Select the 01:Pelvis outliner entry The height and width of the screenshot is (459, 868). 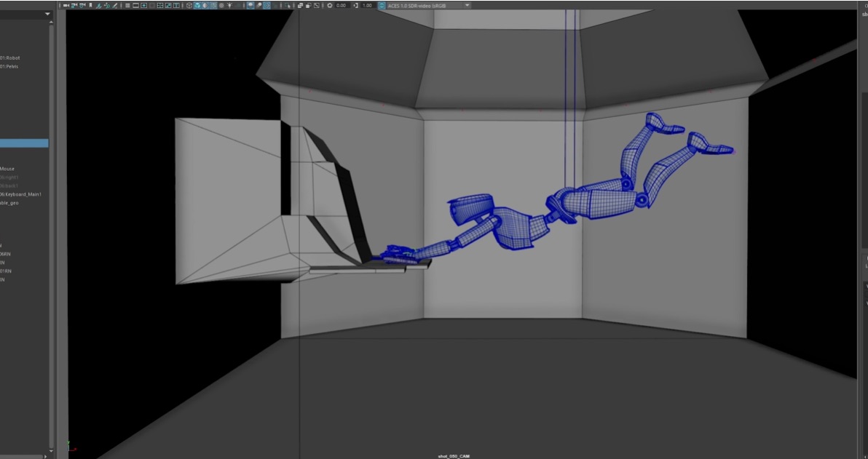pyautogui.click(x=9, y=66)
